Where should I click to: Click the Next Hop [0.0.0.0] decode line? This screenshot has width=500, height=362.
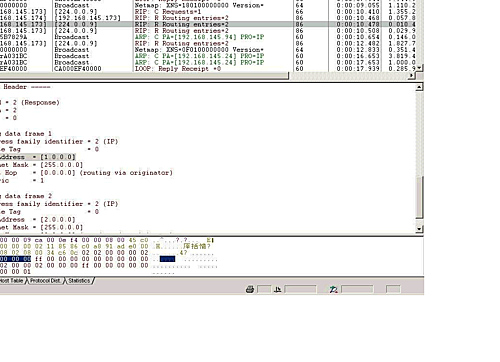(x=86, y=173)
